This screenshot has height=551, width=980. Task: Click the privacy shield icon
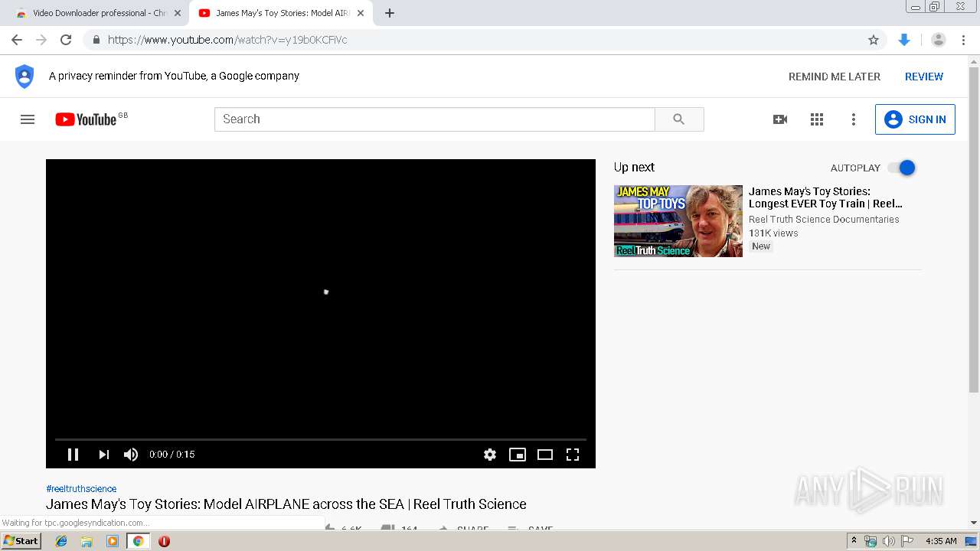(24, 77)
